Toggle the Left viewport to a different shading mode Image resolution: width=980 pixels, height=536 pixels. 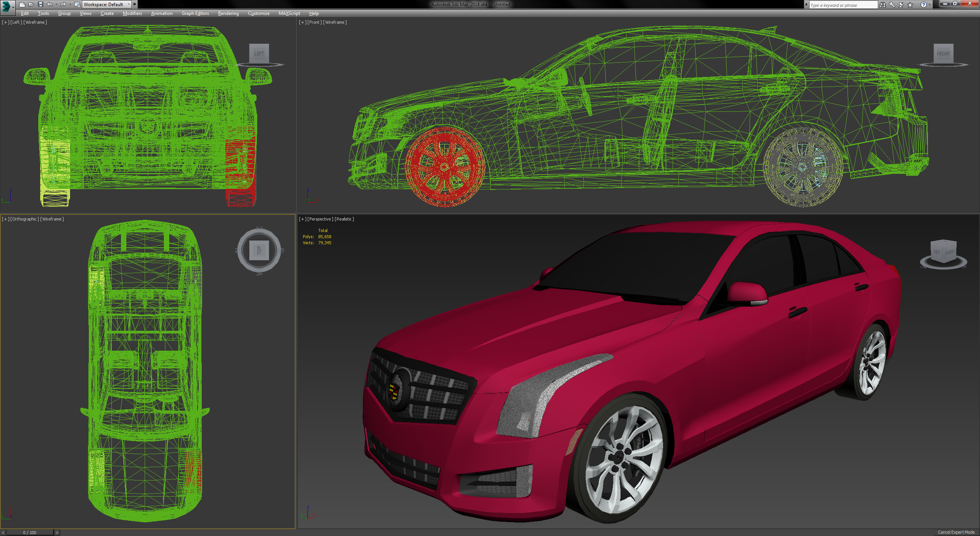tap(35, 22)
